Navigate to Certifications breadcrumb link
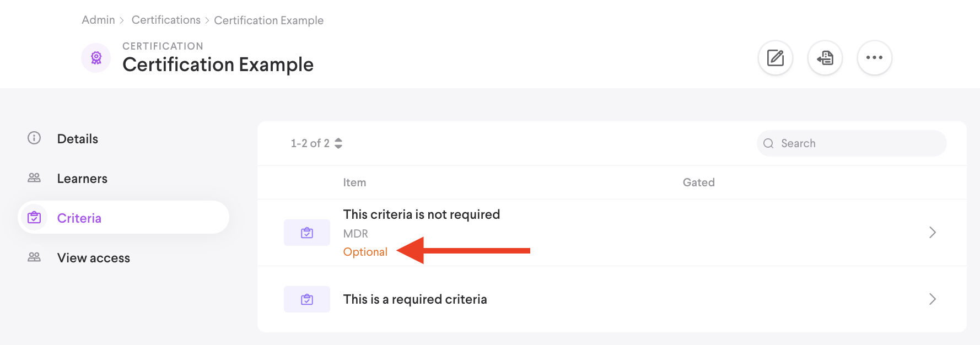The image size is (980, 345). [x=166, y=20]
